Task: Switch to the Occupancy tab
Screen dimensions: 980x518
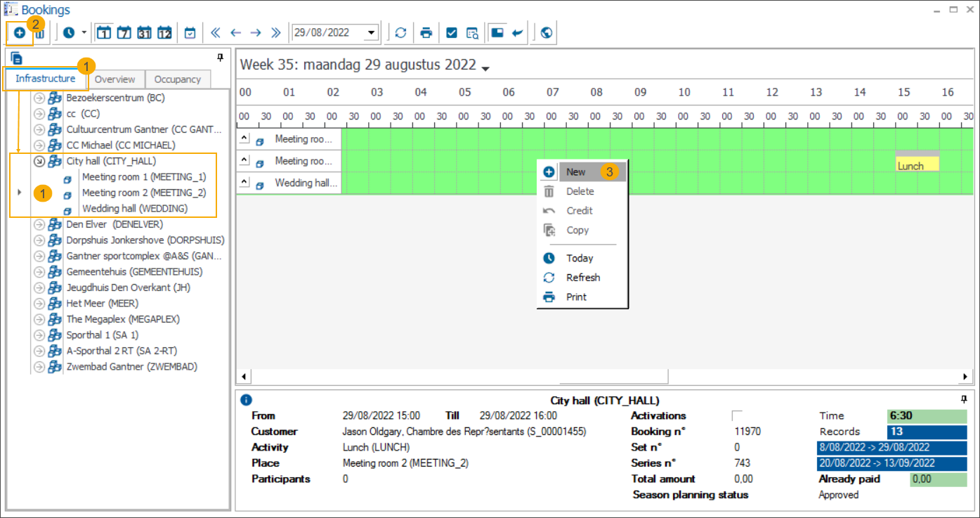Action: click(178, 79)
